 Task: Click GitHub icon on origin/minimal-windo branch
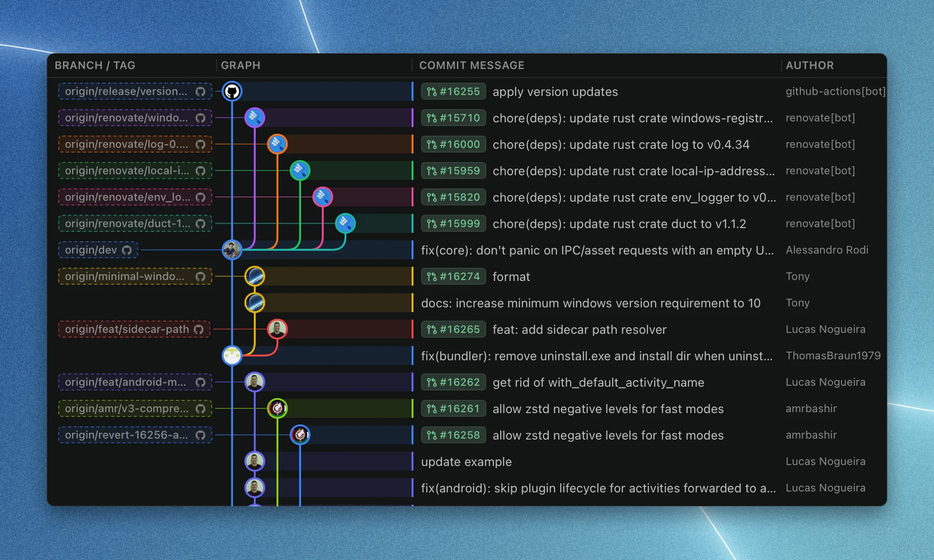pos(200,276)
